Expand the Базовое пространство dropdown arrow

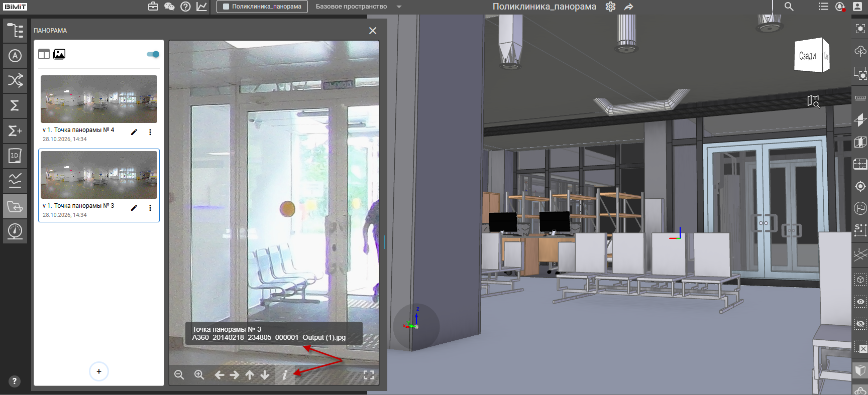(x=399, y=7)
